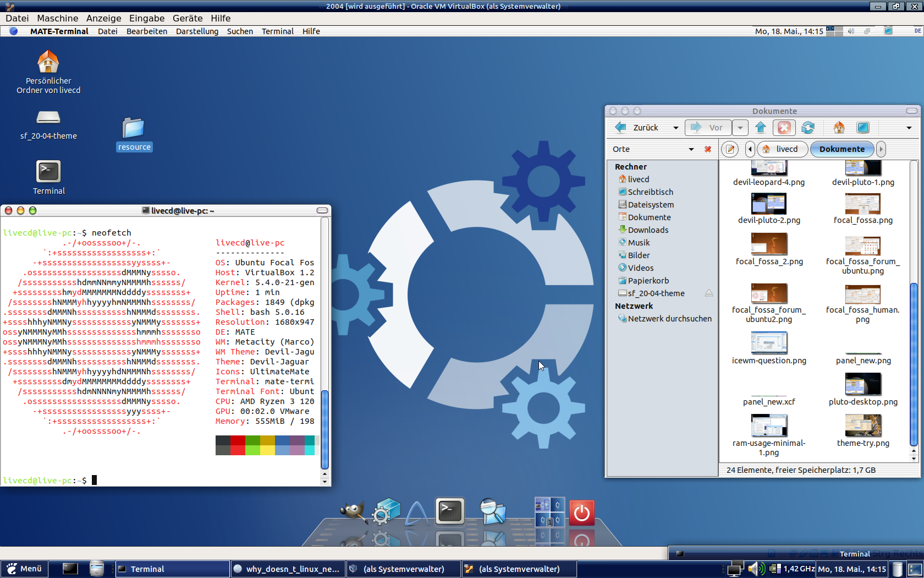
Task: Open the Menü start button
Action: click(25, 569)
